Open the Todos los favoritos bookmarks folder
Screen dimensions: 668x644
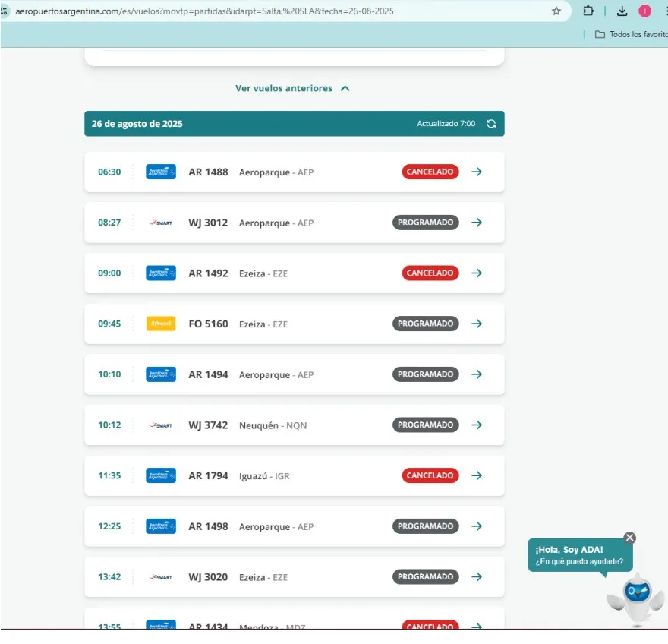[630, 34]
